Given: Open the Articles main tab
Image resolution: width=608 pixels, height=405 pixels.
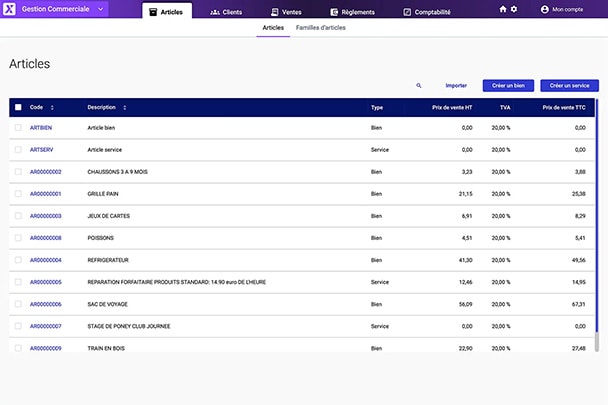Looking at the screenshot, I should coord(167,12).
